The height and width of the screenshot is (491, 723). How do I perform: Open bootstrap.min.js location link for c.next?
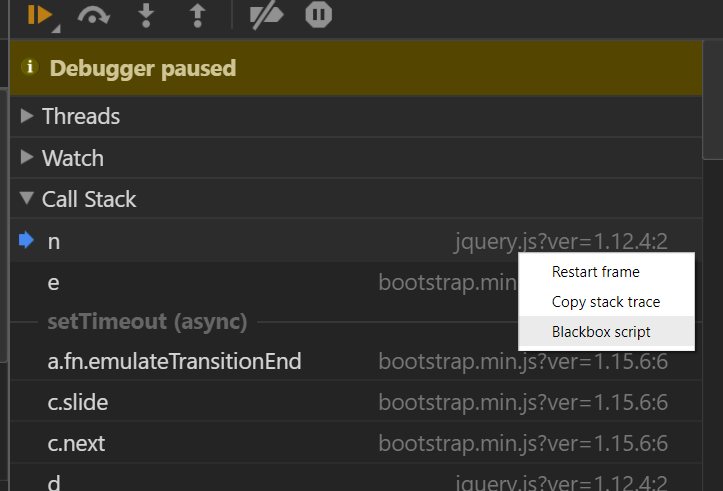523,443
